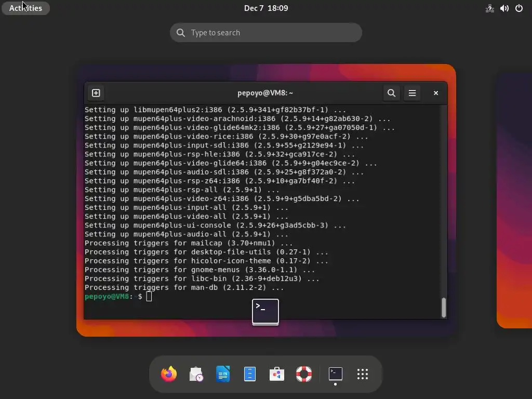The image size is (532, 399).
Task: Click the mailcap (3.70+nmu1) line
Action: tap(188, 243)
